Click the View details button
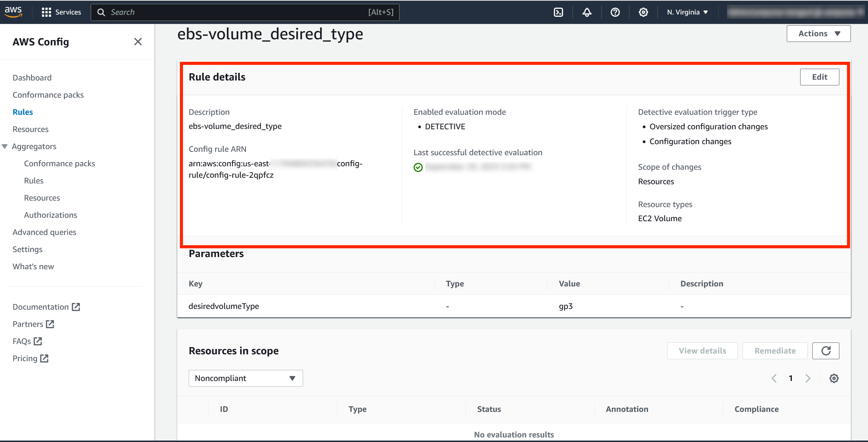868x442 pixels. [702, 350]
